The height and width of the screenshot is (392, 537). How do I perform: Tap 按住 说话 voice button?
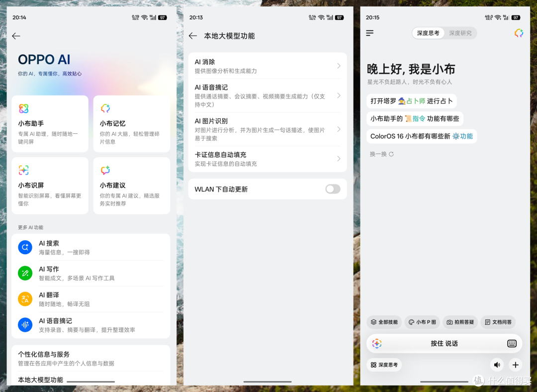pos(444,343)
